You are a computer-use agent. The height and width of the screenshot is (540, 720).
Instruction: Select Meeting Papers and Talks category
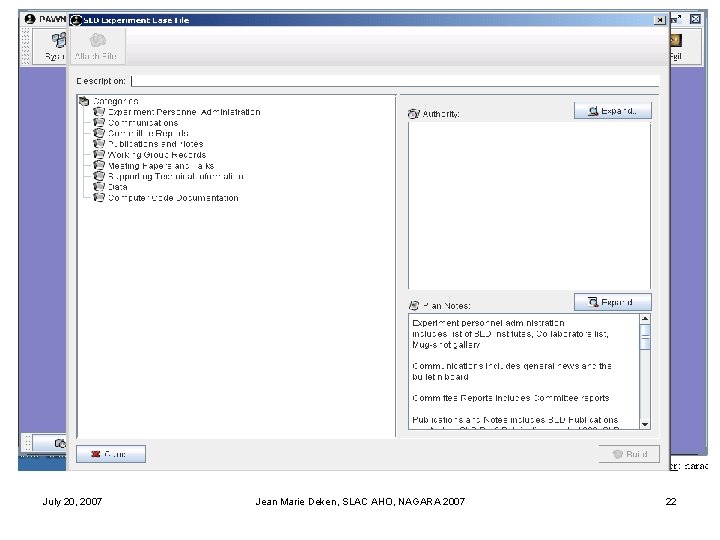(161, 166)
